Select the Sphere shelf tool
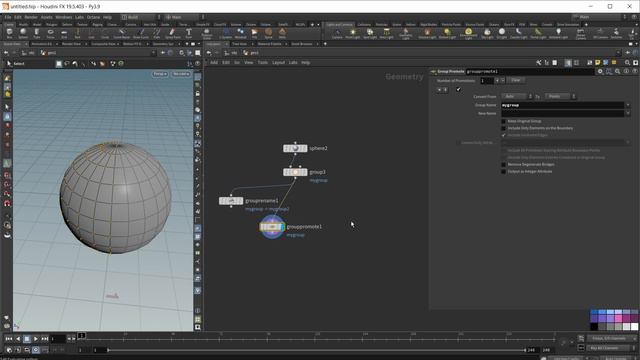The width and height of the screenshot is (640, 360). point(23,33)
